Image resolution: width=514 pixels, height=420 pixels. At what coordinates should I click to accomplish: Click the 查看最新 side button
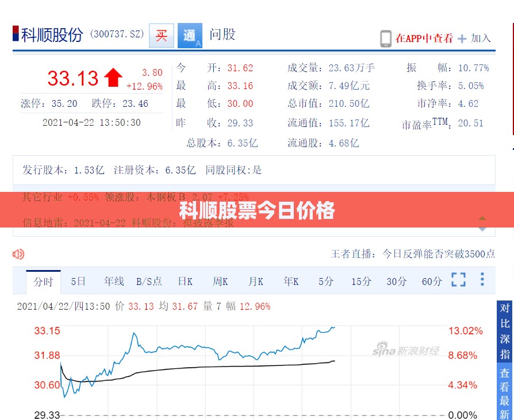tap(505, 391)
